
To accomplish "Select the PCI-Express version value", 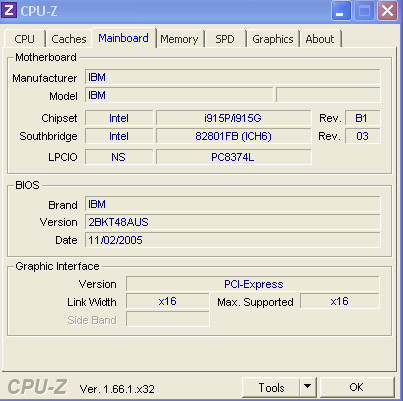I will pyautogui.click(x=253, y=284).
